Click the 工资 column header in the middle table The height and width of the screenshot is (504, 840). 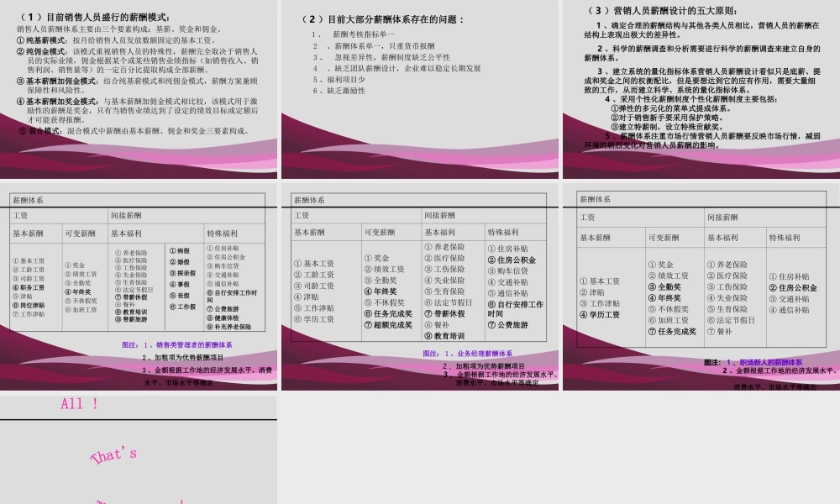(300, 216)
